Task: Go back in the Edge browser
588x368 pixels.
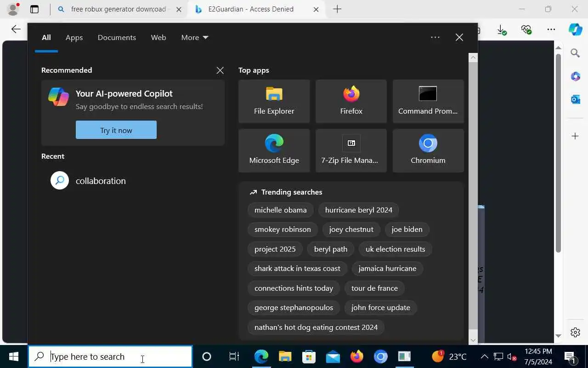Action: click(x=16, y=29)
